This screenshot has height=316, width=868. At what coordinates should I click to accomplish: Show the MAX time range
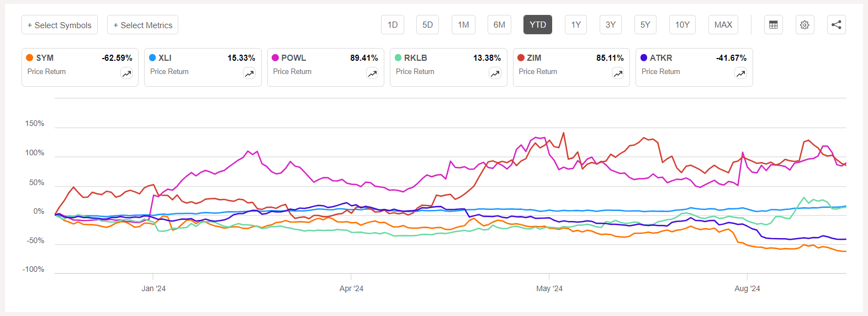pos(723,25)
